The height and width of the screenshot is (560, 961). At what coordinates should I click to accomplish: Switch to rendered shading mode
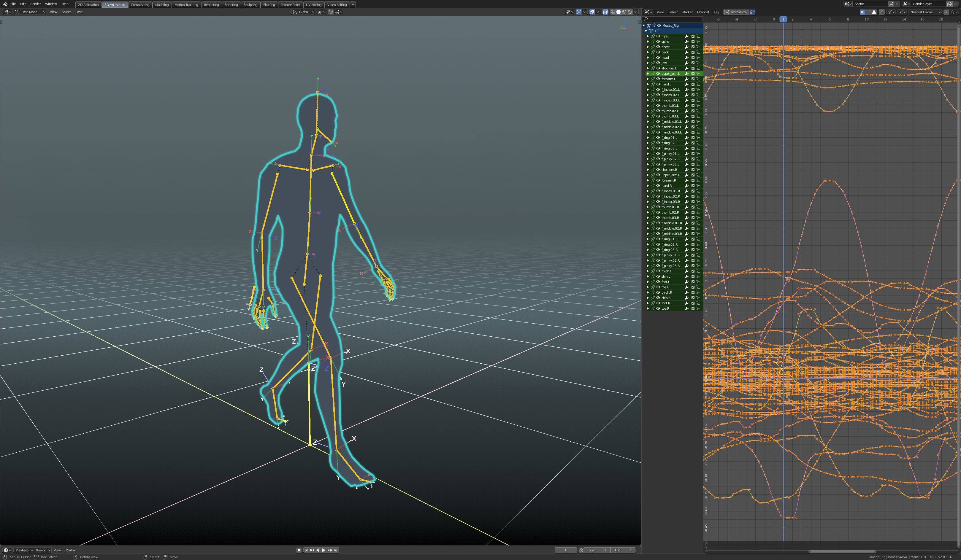(630, 12)
